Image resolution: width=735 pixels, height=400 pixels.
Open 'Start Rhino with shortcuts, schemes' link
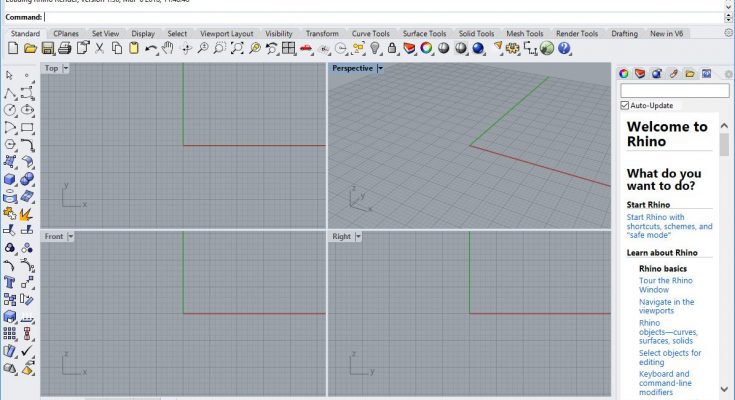(669, 226)
